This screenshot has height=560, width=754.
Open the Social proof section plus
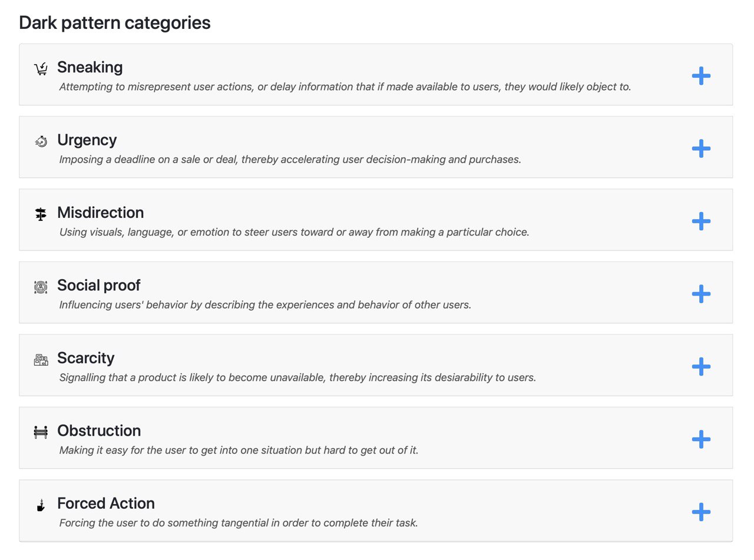(x=701, y=293)
